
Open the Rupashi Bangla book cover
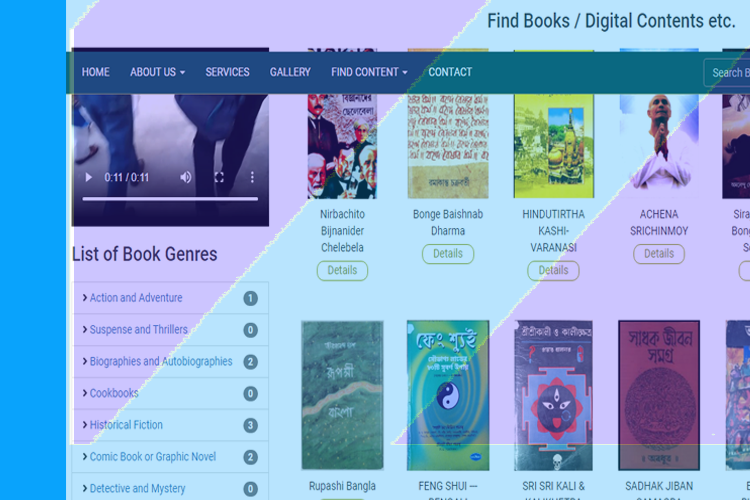(x=342, y=395)
